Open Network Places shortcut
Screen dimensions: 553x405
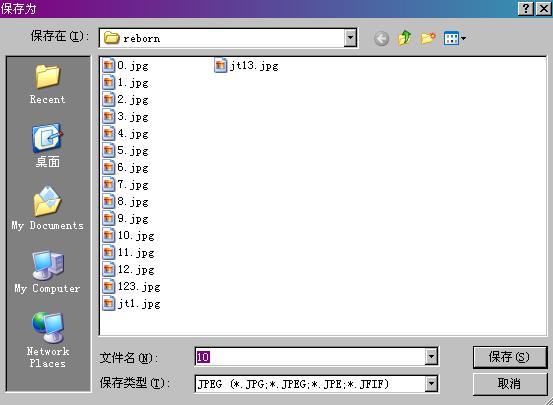tap(48, 339)
